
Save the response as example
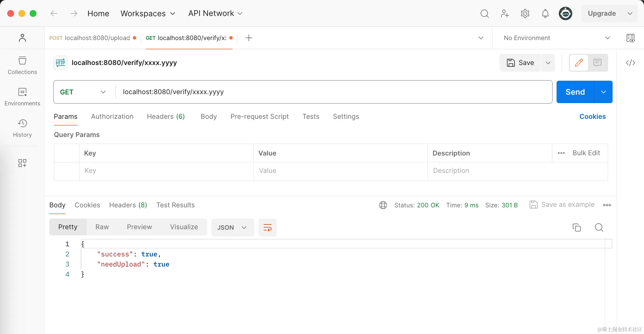(x=562, y=205)
